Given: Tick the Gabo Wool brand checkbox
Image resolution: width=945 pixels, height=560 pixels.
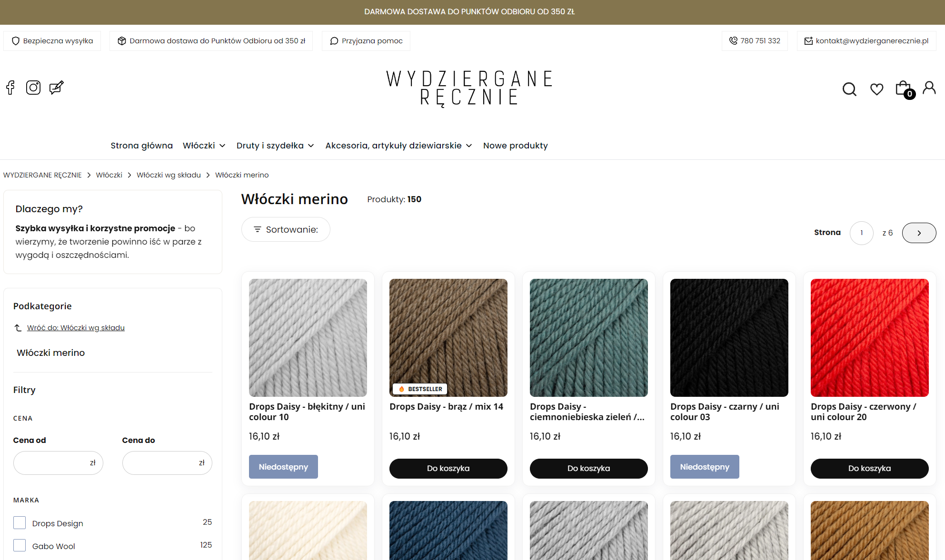Looking at the screenshot, I should point(20,545).
